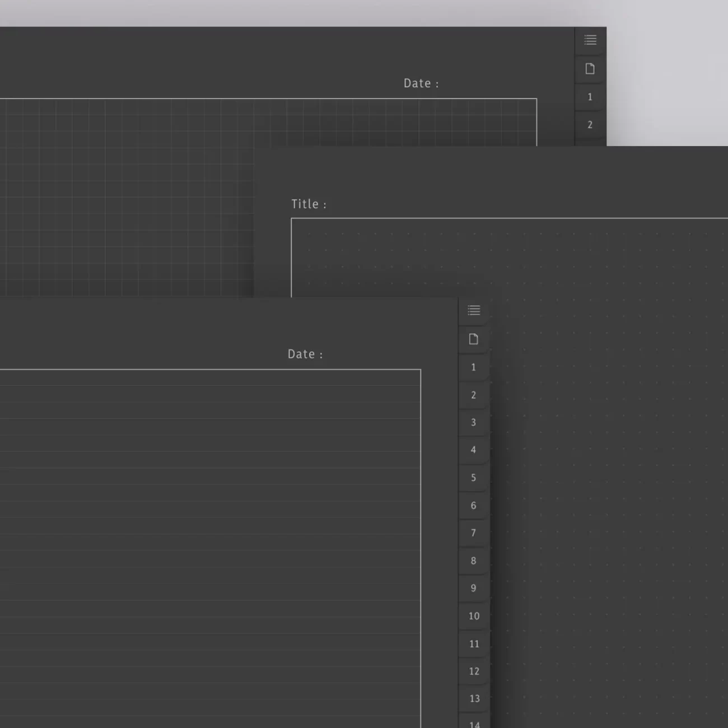This screenshot has height=728, width=728.
Task: Select tab 1 on lined page
Action: tap(473, 367)
